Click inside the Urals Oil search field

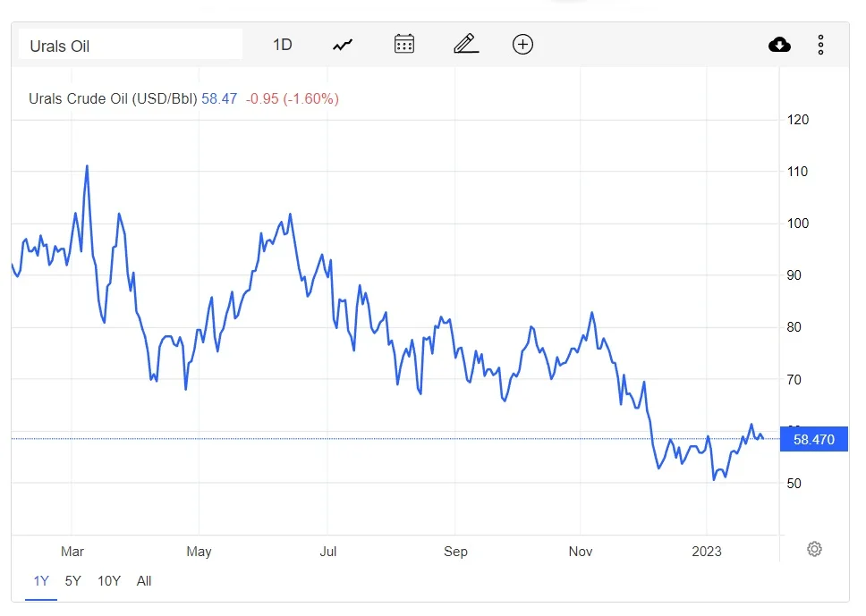point(129,43)
